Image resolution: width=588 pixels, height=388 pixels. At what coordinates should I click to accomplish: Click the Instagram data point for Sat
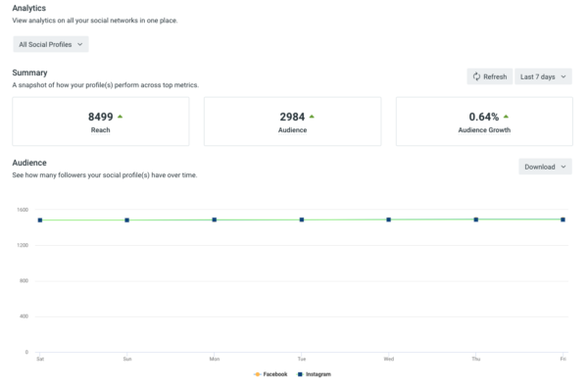40,220
